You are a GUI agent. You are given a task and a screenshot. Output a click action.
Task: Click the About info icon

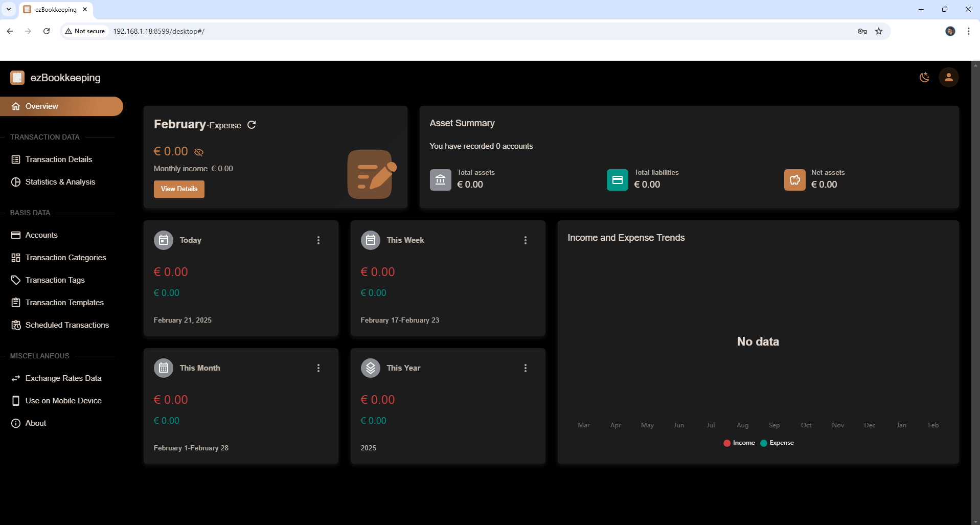16,423
